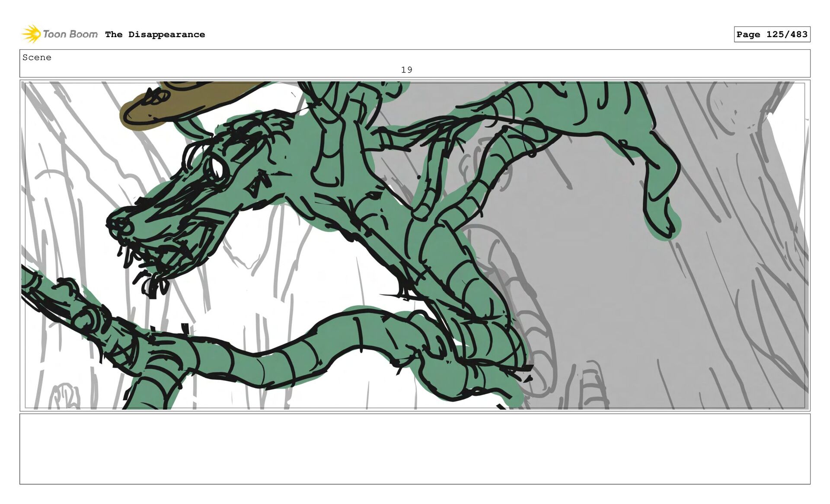The width and height of the screenshot is (830, 504).
Task: Select the scene number '19'
Action: [x=406, y=70]
